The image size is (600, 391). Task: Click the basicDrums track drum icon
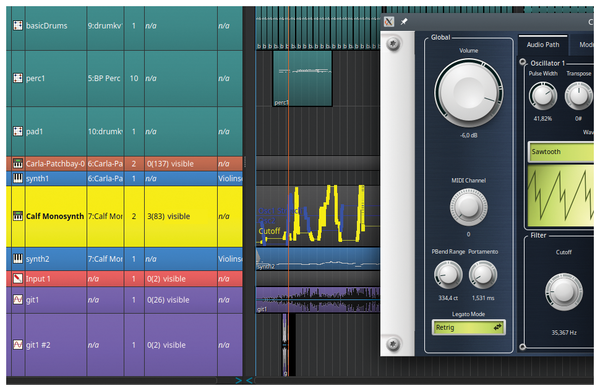point(18,26)
